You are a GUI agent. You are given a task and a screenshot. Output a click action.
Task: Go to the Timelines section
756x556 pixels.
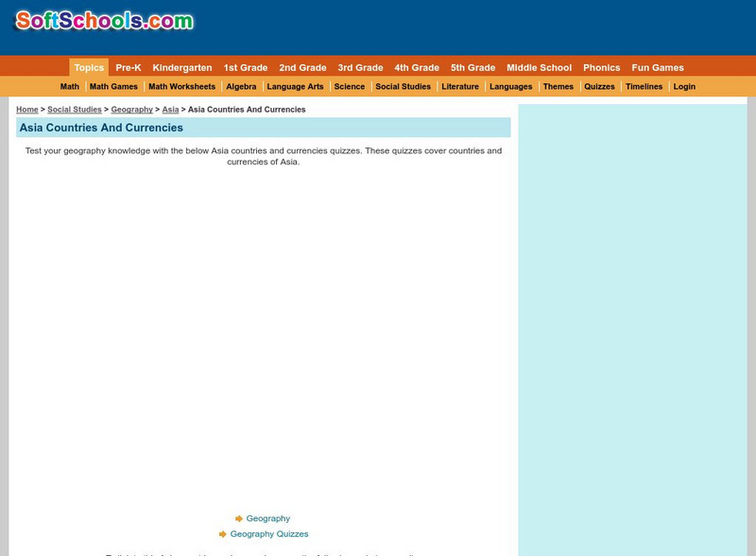pyautogui.click(x=644, y=86)
